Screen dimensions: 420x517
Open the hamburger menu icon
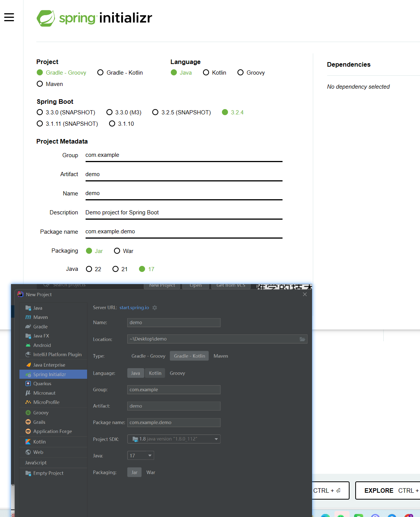9,17
